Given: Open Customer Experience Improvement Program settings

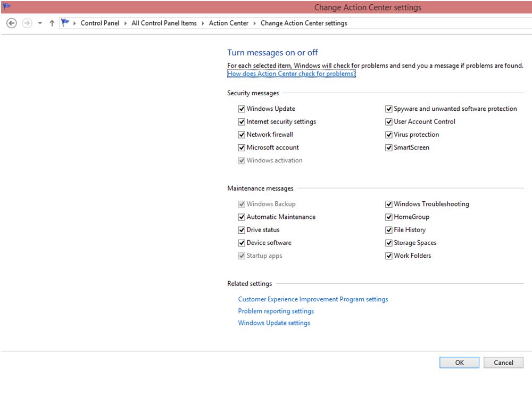Looking at the screenshot, I should click(x=313, y=299).
